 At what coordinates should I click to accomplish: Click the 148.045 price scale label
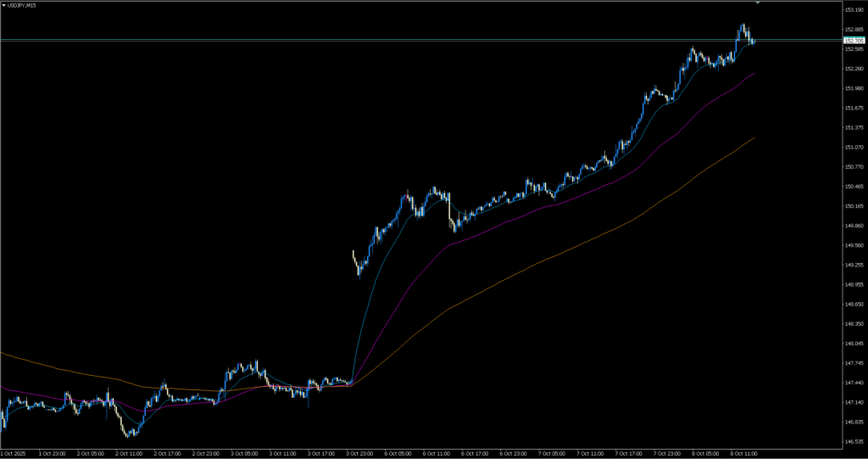853,344
